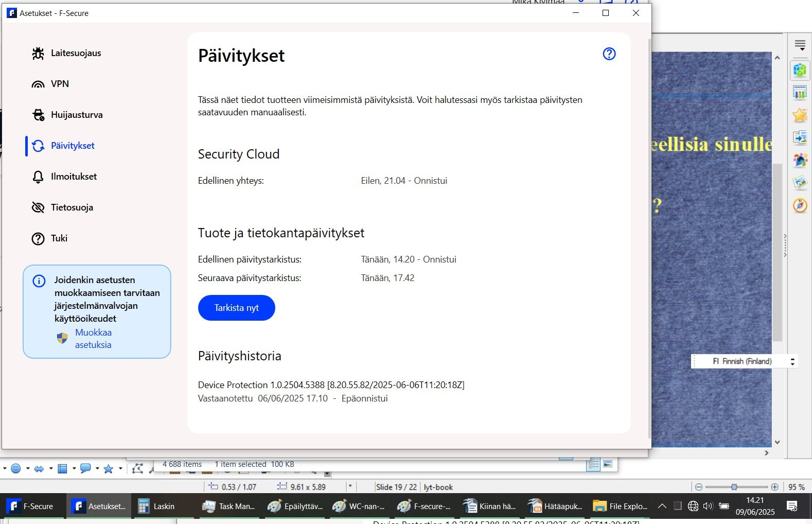Open Slide Transition deck in sidebar

pyautogui.click(x=800, y=93)
